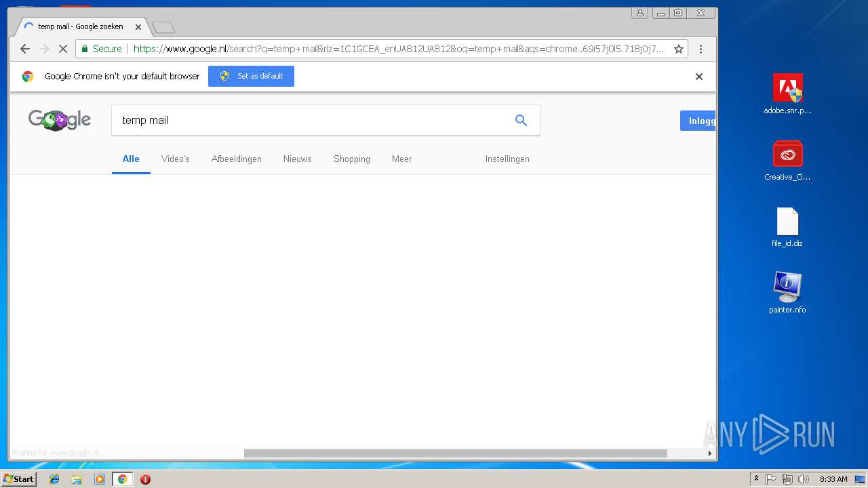Maximize the Chrome window
Image resolution: width=868 pixels, height=488 pixels.
pyautogui.click(x=678, y=13)
